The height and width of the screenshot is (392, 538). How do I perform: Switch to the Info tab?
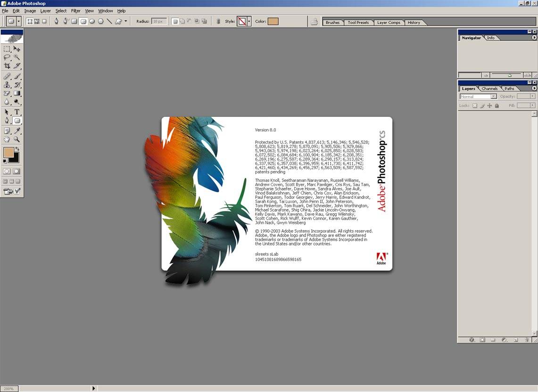tap(491, 38)
